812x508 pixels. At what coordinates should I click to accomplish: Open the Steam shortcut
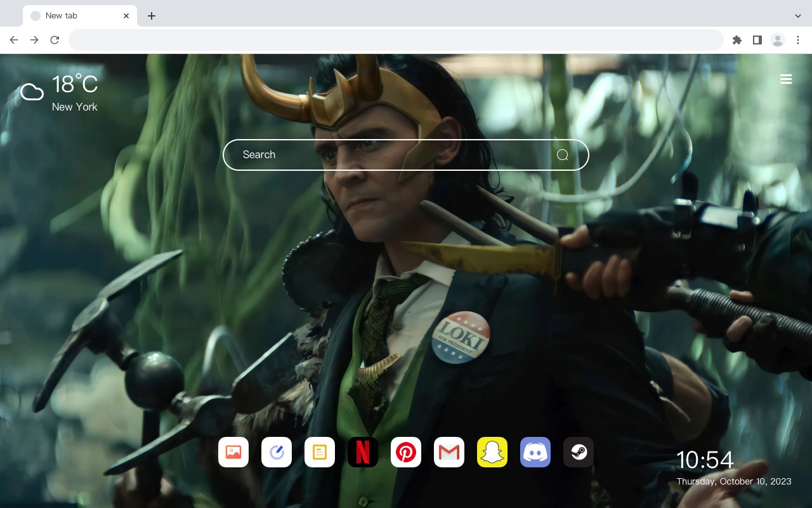(x=579, y=452)
